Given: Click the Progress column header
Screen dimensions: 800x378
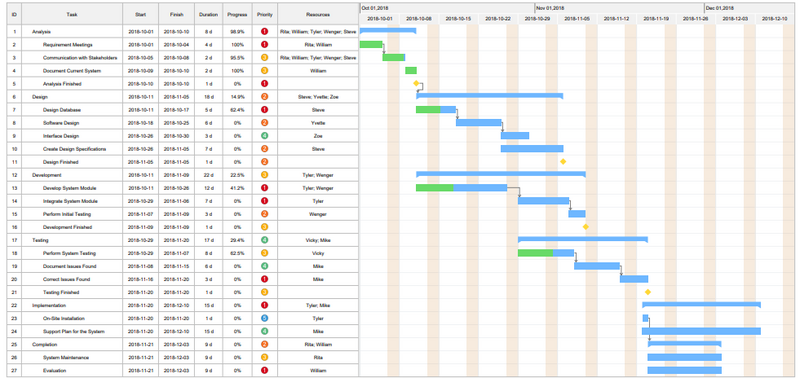Looking at the screenshot, I should 237,14.
